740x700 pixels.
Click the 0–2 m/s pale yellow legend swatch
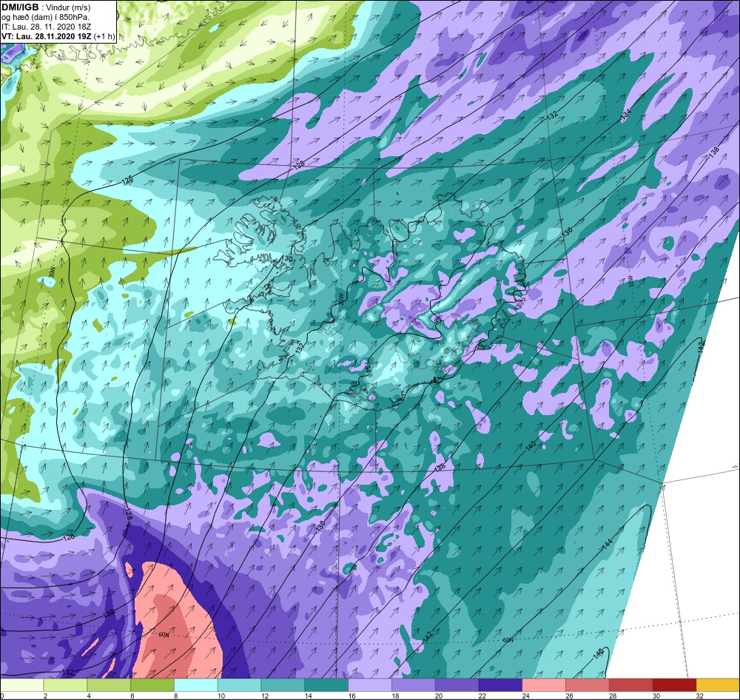pos(21,684)
